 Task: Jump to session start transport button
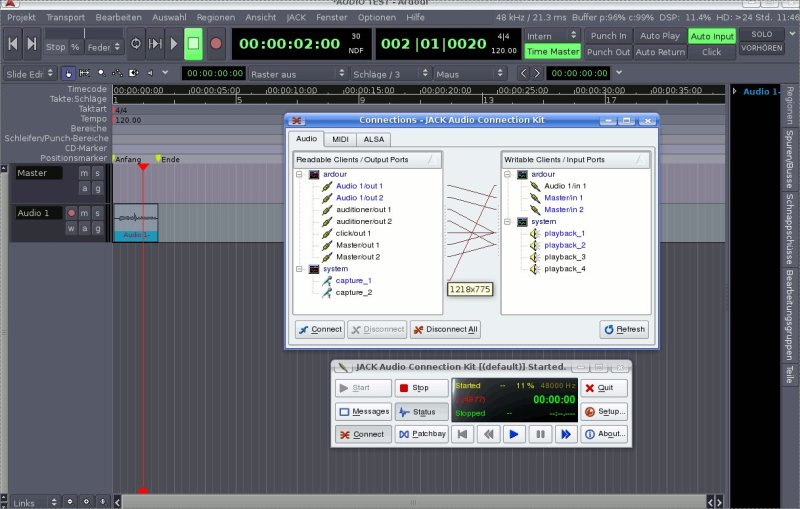13,44
